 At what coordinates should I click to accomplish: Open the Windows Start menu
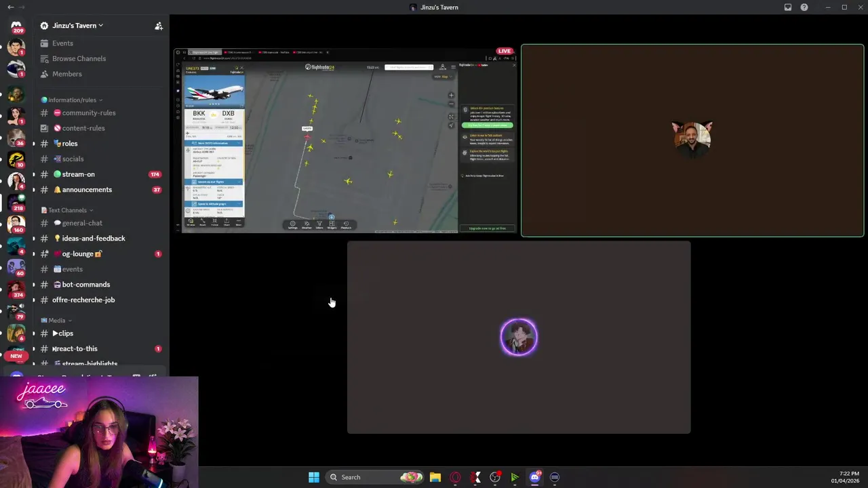point(314,477)
